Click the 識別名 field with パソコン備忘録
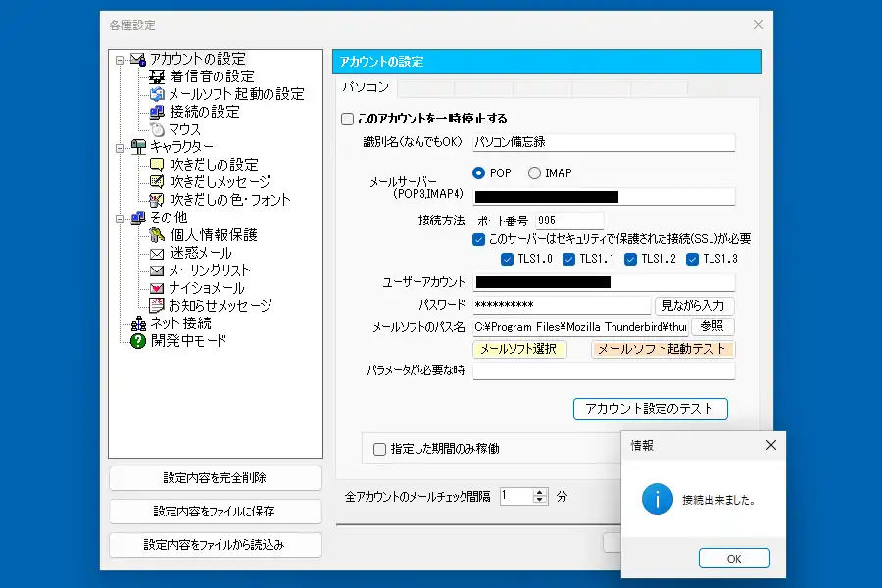 coord(604,142)
